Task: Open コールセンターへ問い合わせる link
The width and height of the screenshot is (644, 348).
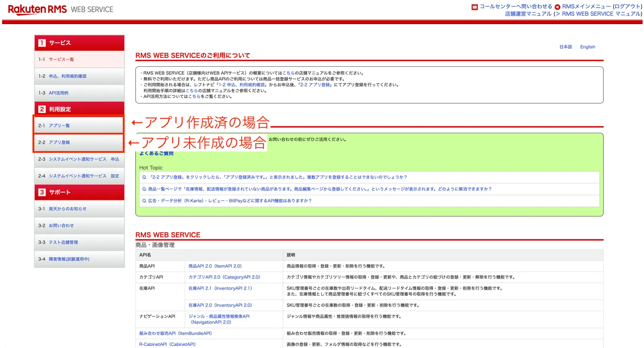Action: [516, 6]
